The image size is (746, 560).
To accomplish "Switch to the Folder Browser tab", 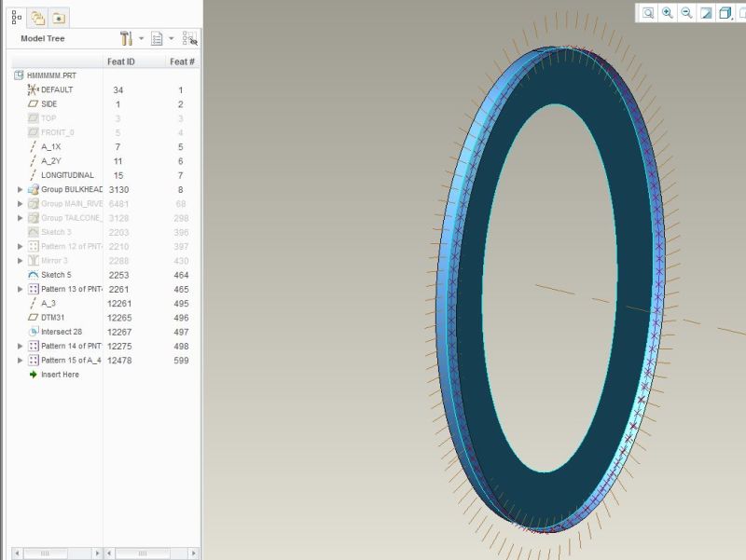I will (37, 18).
